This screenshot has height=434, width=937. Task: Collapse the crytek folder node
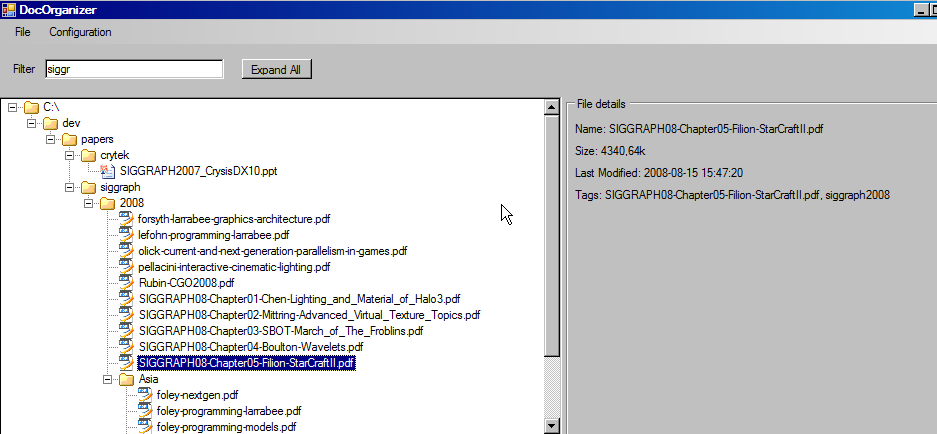coord(70,155)
